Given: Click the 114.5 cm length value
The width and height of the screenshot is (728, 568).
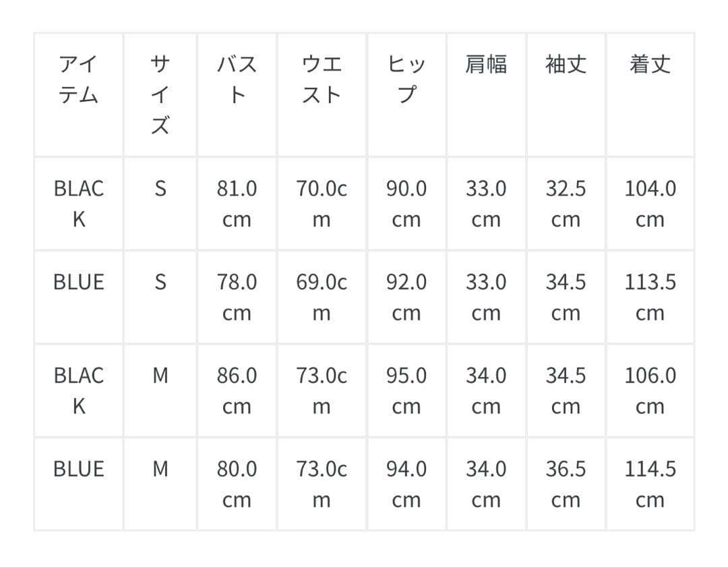Looking at the screenshot, I should click(650, 484).
